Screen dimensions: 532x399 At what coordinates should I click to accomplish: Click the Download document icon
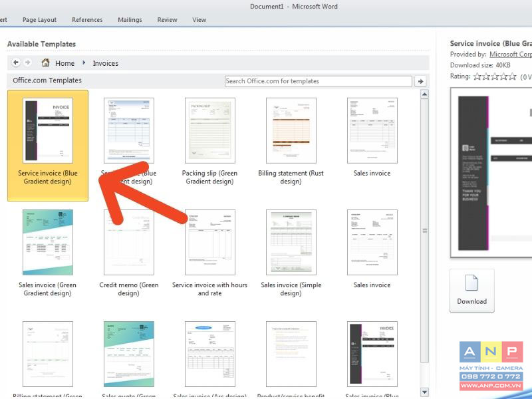pos(471,283)
